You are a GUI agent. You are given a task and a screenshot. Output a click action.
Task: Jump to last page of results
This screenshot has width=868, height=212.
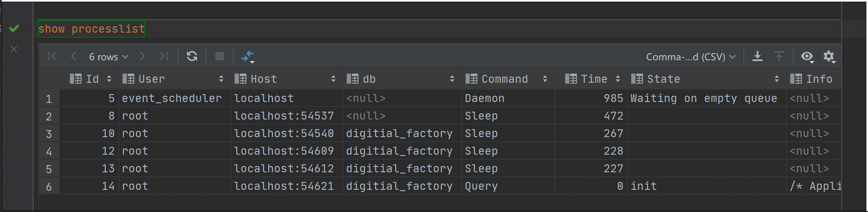164,56
